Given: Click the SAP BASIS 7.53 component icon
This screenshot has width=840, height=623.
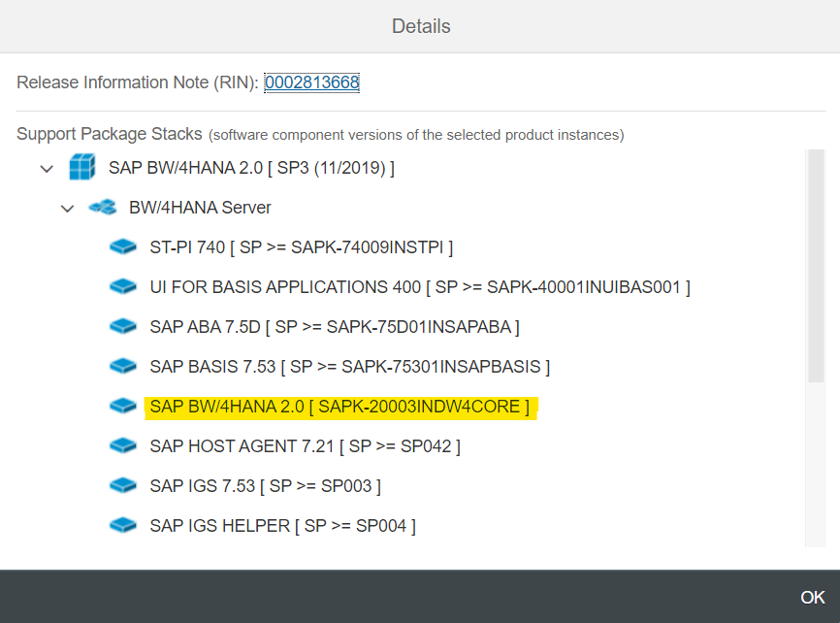Looking at the screenshot, I should pos(122,366).
